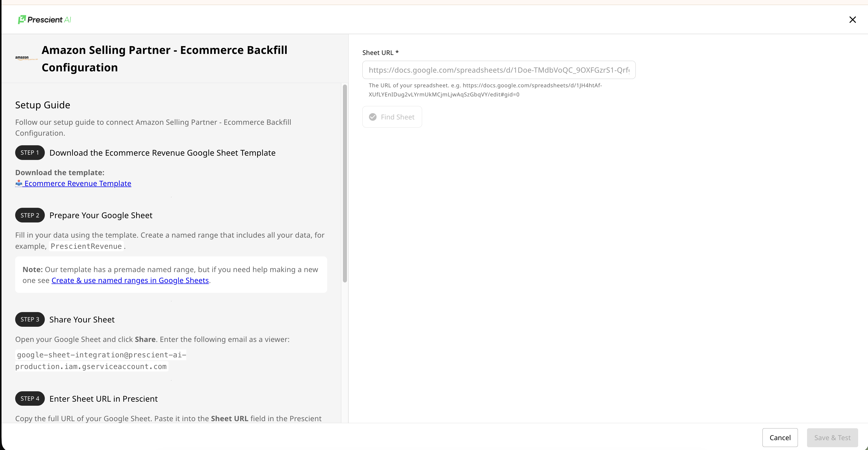
Task: Click the STEP 2 badge
Action: click(x=30, y=215)
